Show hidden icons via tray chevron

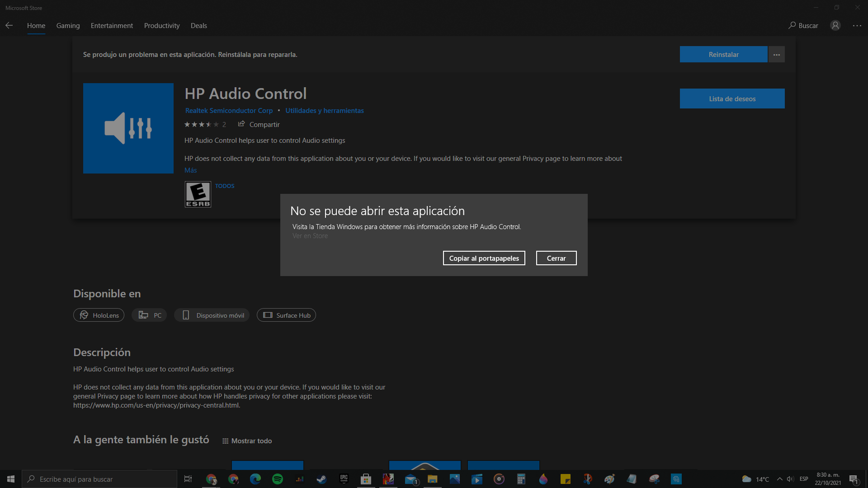tap(779, 479)
